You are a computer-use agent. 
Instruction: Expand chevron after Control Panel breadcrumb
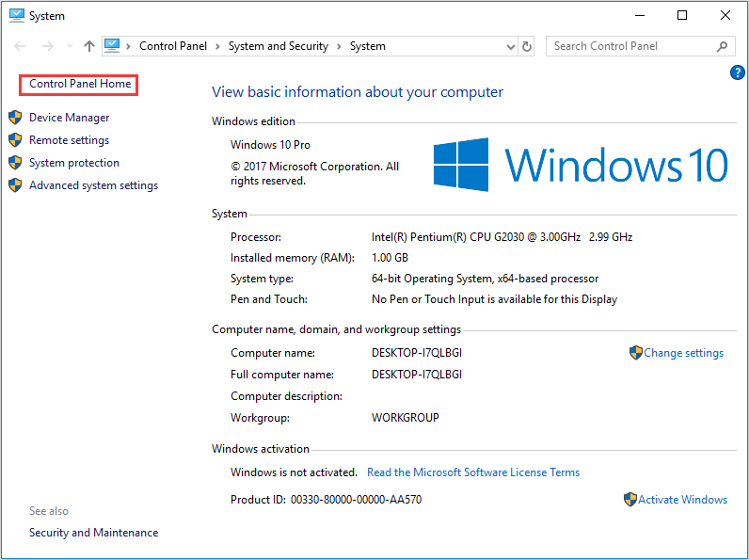217,46
